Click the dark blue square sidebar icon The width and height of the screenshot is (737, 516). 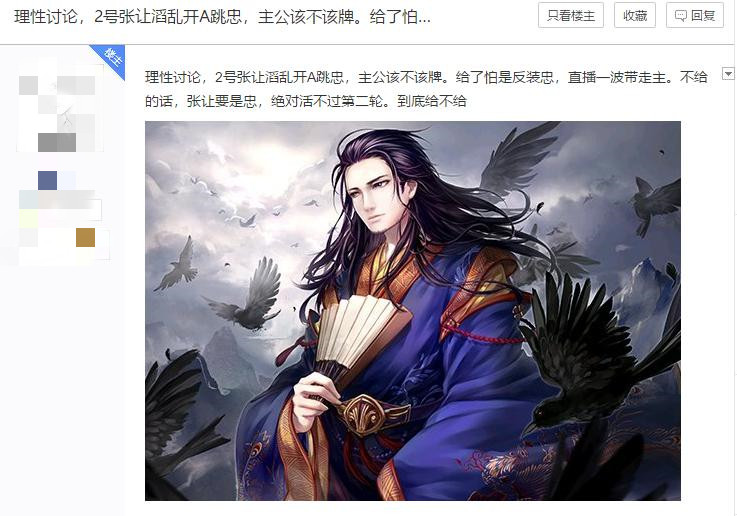(x=47, y=180)
